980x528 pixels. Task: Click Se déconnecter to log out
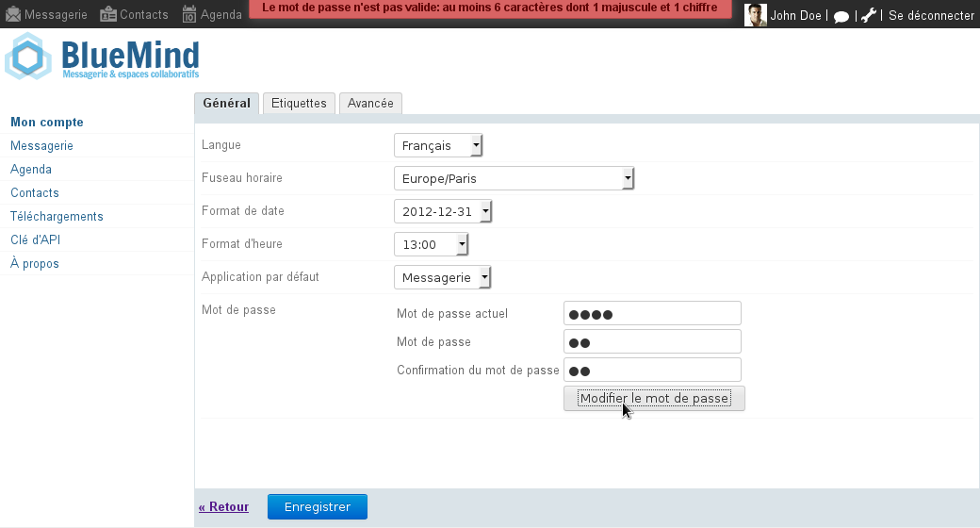click(931, 15)
